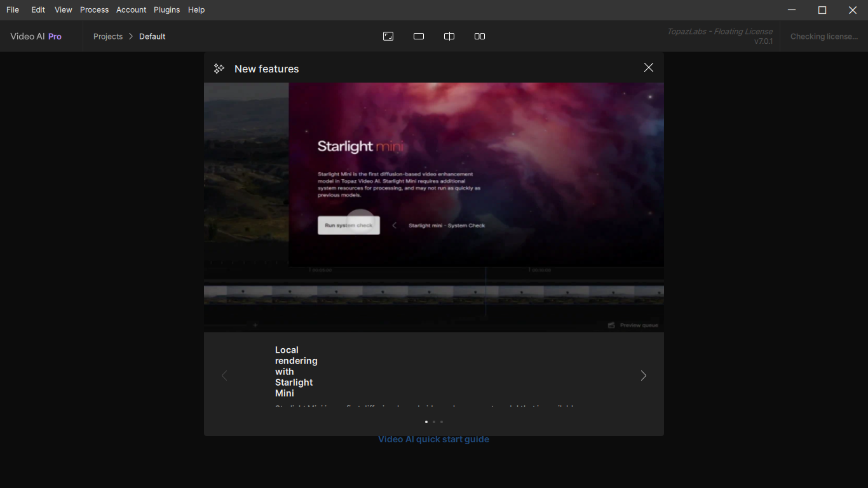Screen dimensions: 868x488
Task: Open the View menu
Action: 63,10
